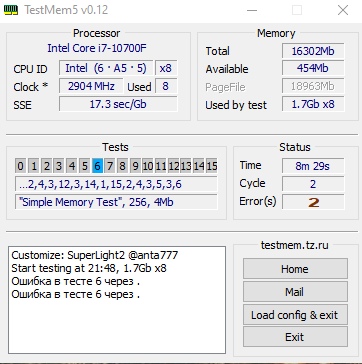Close the TestMem5 window

click(x=343, y=10)
